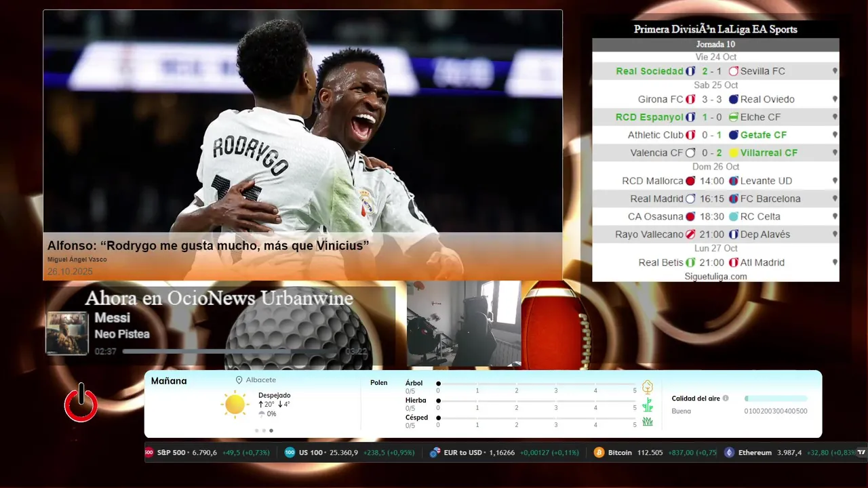868x488 pixels.
Task: Open the Ethereum ticker name
Action: [755, 452]
